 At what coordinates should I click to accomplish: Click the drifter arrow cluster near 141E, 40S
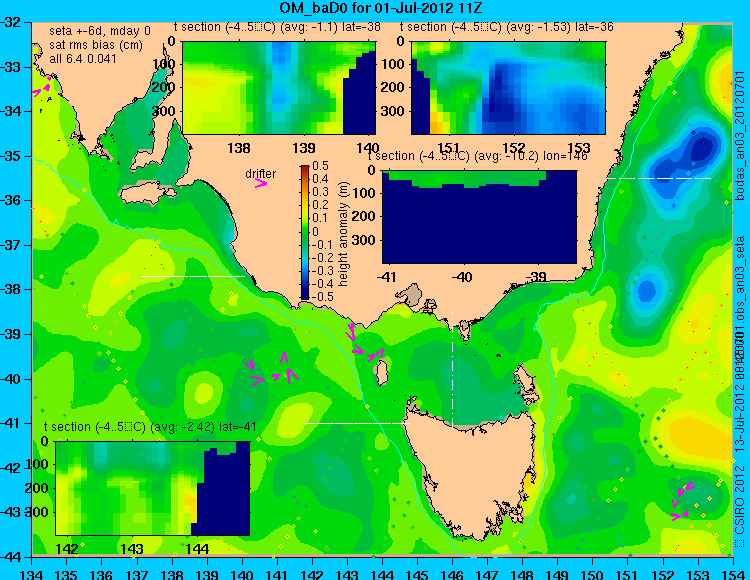[x=273, y=368]
